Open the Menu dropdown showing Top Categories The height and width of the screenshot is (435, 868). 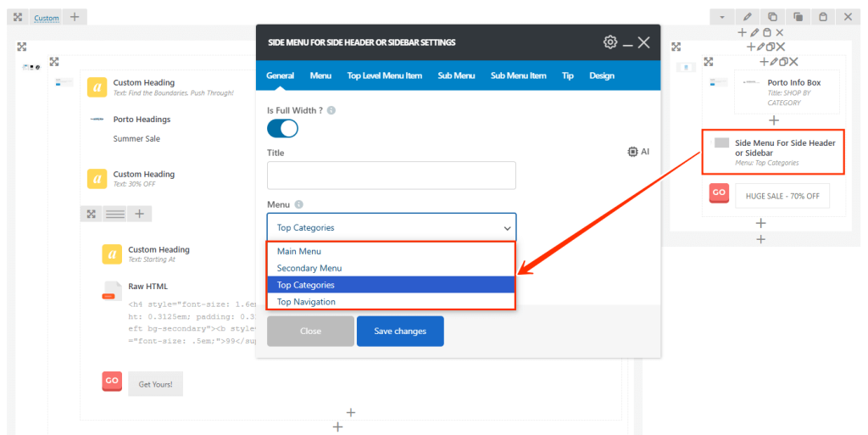(x=391, y=227)
